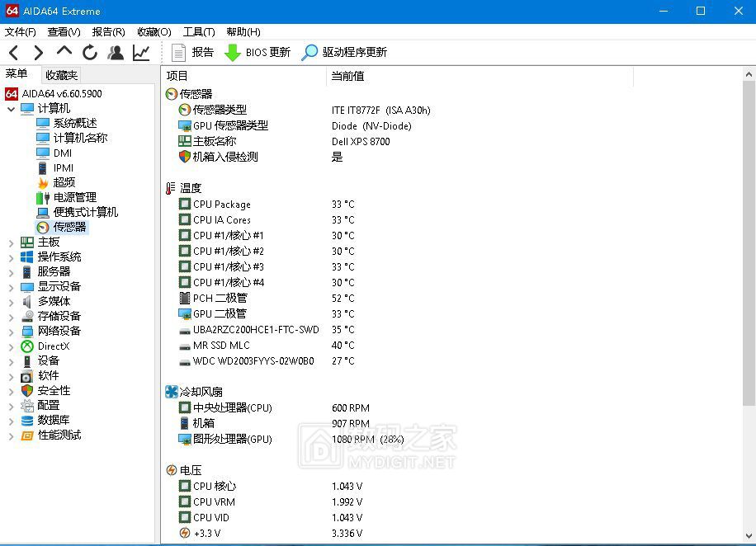Screen dimensions: 756x546
Task: Select the 安全性 tree item
Action: [54, 390]
